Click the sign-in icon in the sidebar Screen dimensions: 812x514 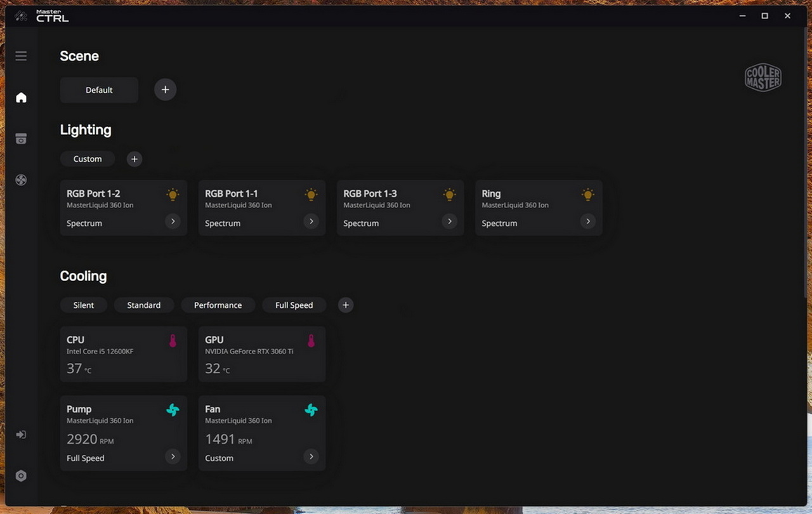pos(21,435)
